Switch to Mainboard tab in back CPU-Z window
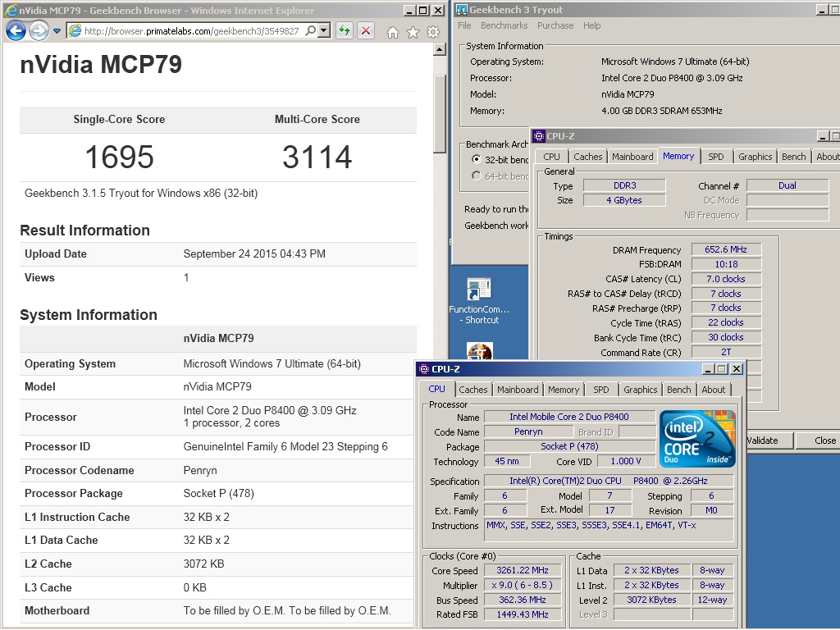This screenshot has width=840, height=630. coord(632,157)
